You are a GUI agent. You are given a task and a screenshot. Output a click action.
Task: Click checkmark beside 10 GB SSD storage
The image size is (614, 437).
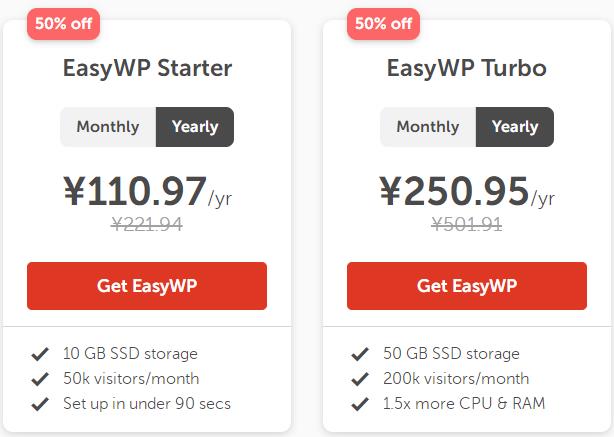41,354
